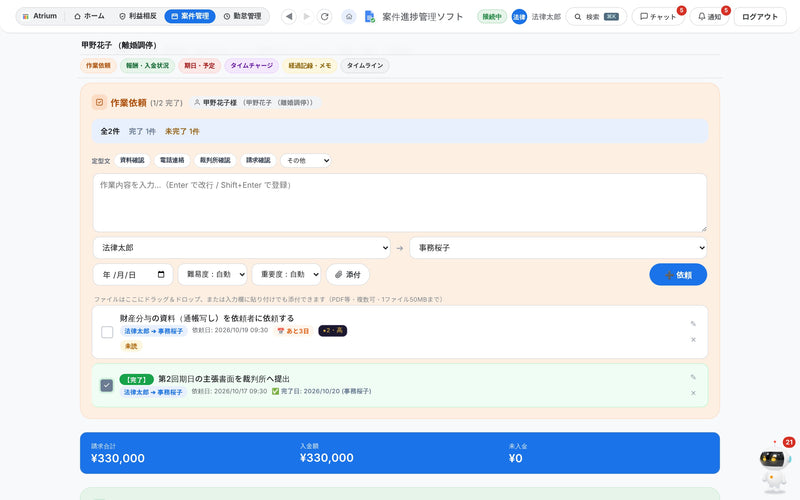
Task: Click the document icon beside 案件進捗管理ソフト
Action: point(370,17)
